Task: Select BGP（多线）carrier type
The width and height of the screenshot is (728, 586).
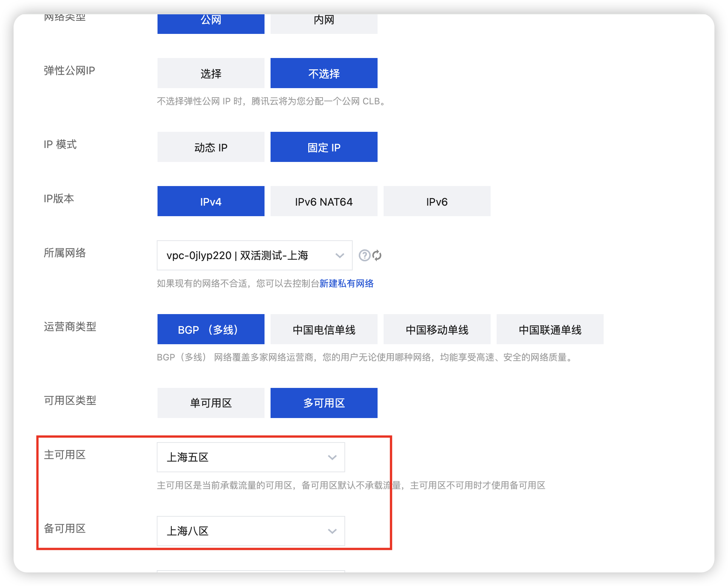Action: 211,329
